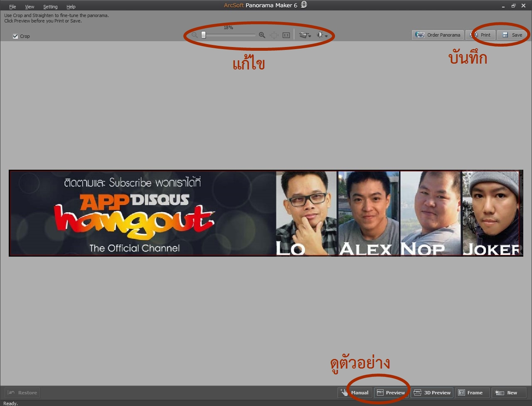Click the 18% zoom percentage text
The width and height of the screenshot is (532, 406).
click(x=228, y=27)
